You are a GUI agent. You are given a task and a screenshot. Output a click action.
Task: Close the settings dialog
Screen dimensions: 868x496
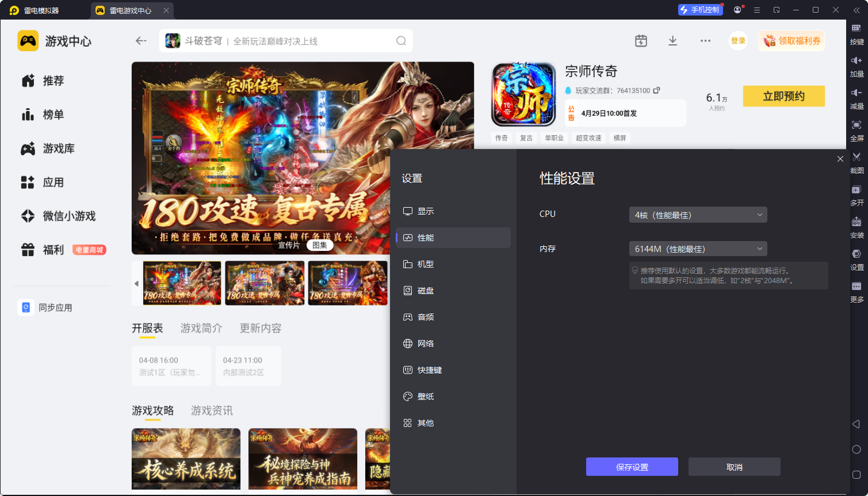coord(840,159)
